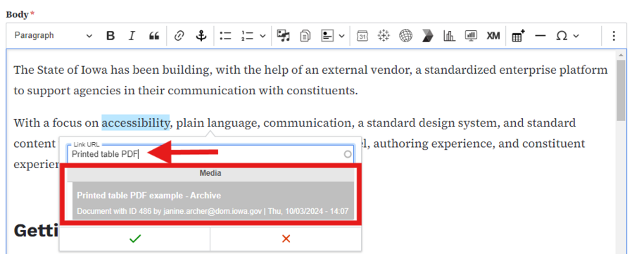Image resolution: width=644 pixels, height=254 pixels.
Task: Open the special characters Omega menu
Action: [x=562, y=36]
